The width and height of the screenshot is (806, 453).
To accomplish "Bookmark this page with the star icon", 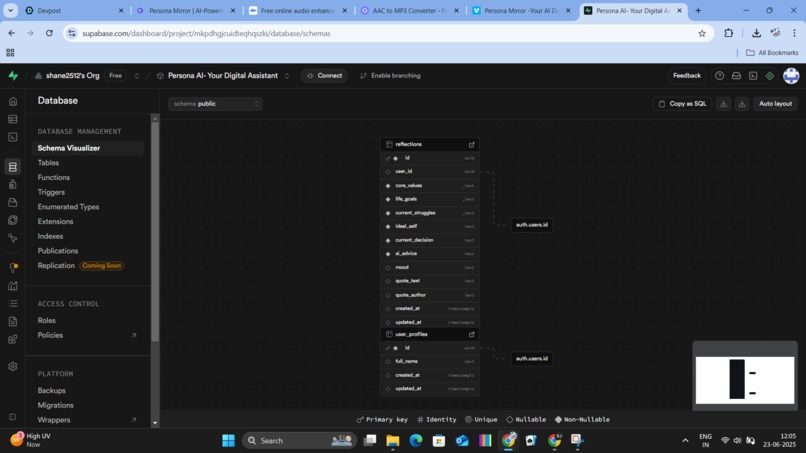I will point(702,33).
